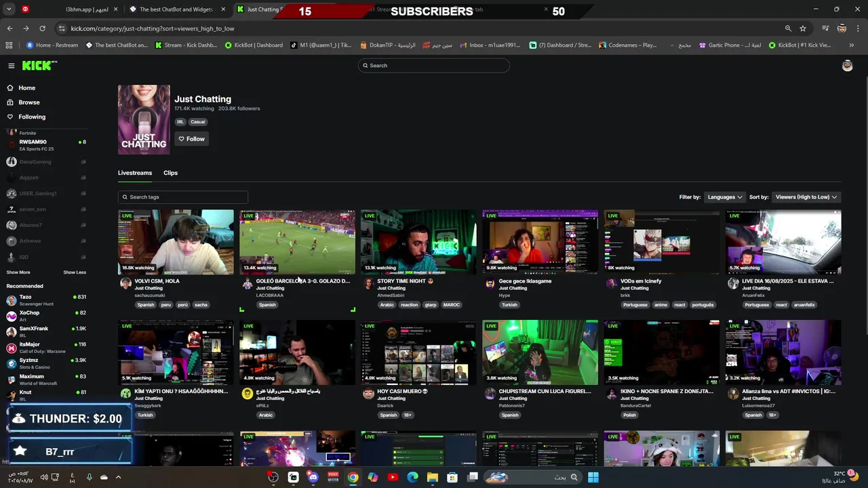Open the VODs em !cinefy stream title
This screenshot has width=868, height=488.
[x=641, y=281]
